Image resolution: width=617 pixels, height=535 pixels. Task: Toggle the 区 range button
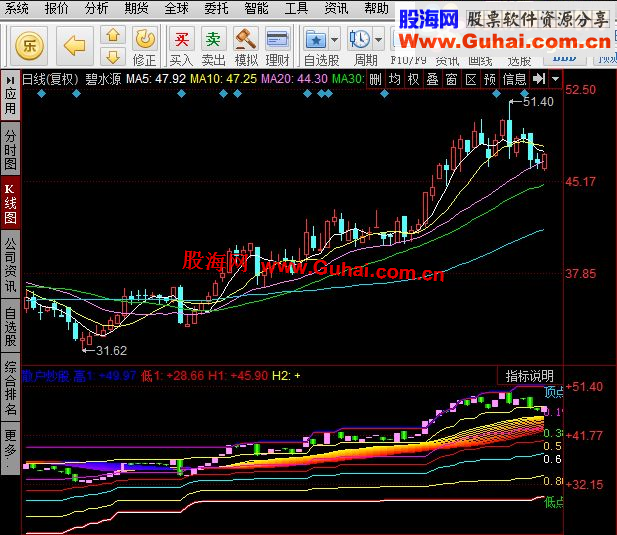(471, 79)
